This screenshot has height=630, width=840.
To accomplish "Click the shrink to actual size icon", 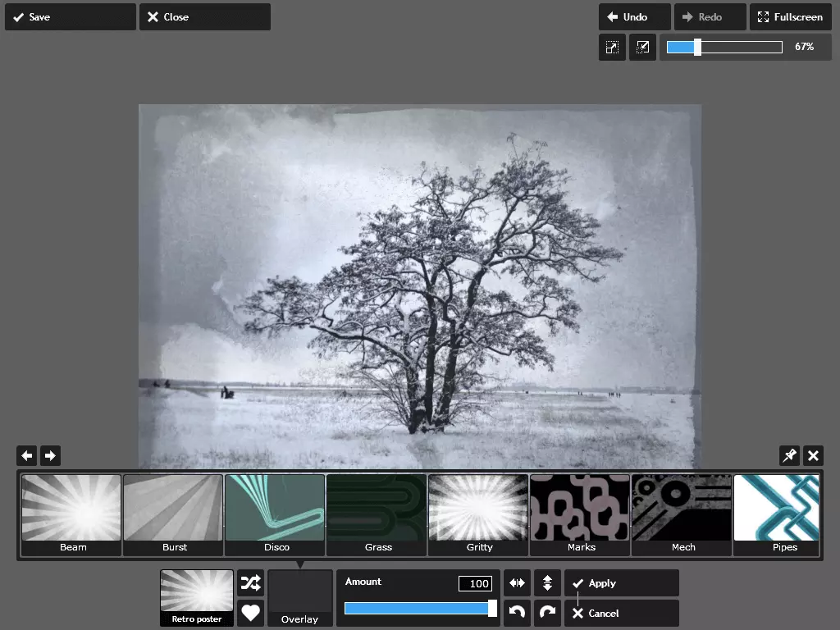I will click(x=643, y=48).
